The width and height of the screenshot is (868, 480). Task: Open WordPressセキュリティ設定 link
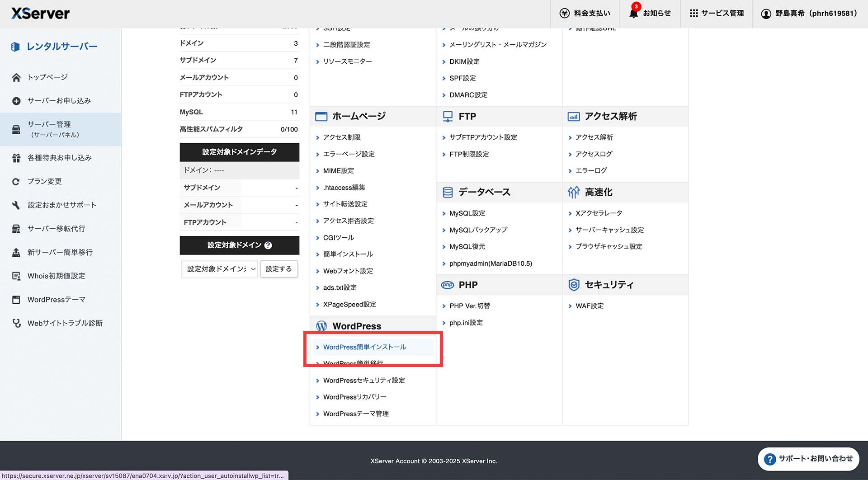[x=364, y=381]
